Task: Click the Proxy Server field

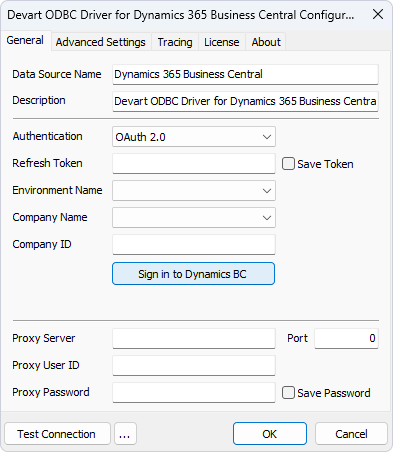Action: [194, 338]
